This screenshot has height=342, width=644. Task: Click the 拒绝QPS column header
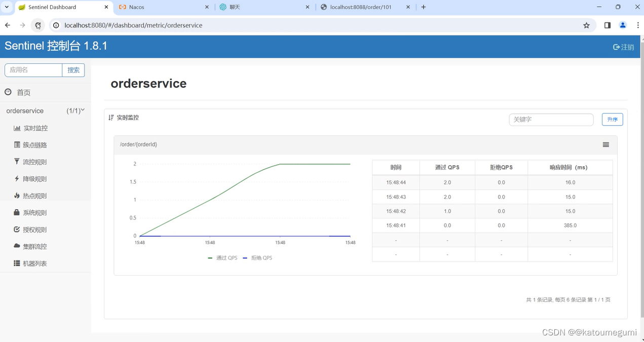click(x=501, y=167)
